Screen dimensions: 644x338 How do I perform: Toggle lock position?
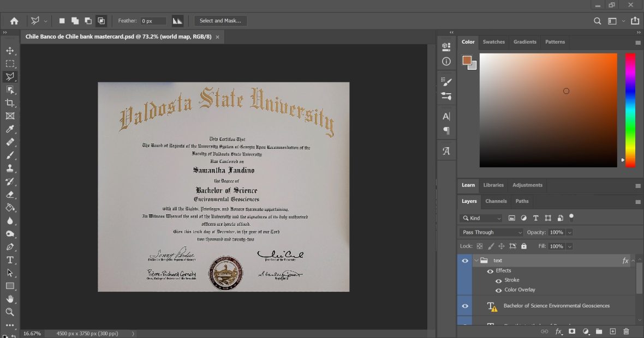[x=501, y=246]
